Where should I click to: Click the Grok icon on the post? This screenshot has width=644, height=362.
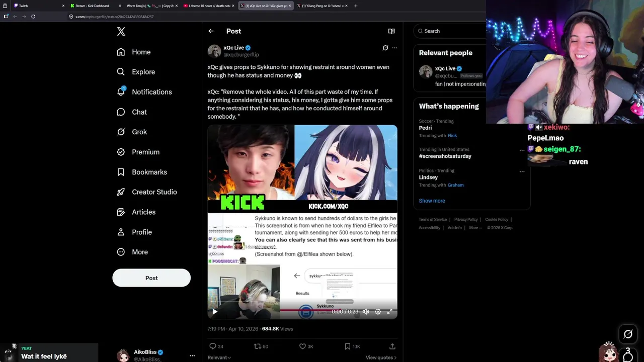click(385, 48)
